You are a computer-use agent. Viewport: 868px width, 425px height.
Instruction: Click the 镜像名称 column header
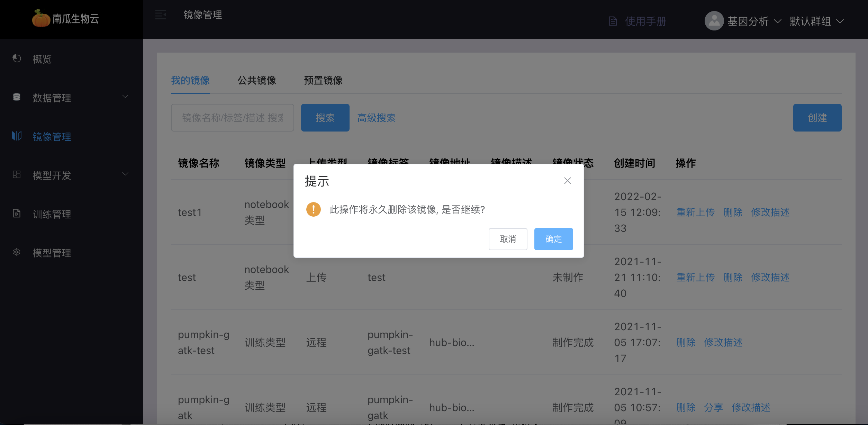[x=199, y=163]
